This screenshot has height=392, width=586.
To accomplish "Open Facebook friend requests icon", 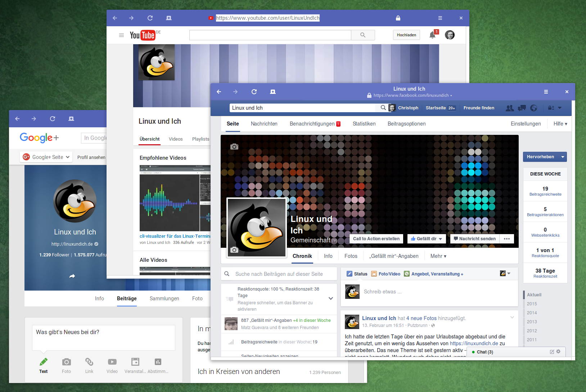I will pyautogui.click(x=510, y=108).
